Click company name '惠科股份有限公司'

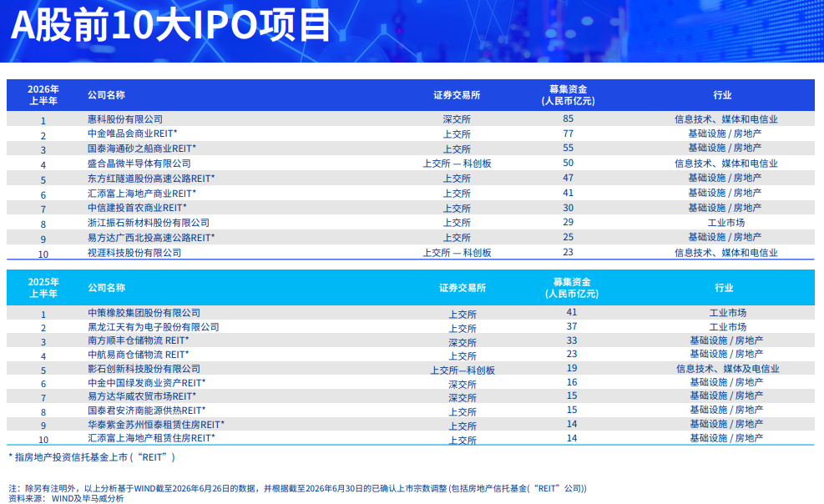click(x=125, y=119)
